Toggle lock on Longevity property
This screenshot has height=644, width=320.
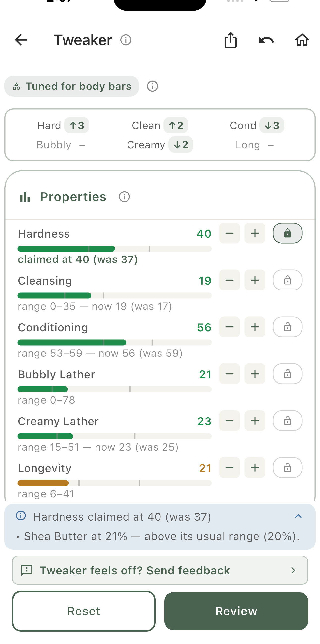pyautogui.click(x=288, y=468)
